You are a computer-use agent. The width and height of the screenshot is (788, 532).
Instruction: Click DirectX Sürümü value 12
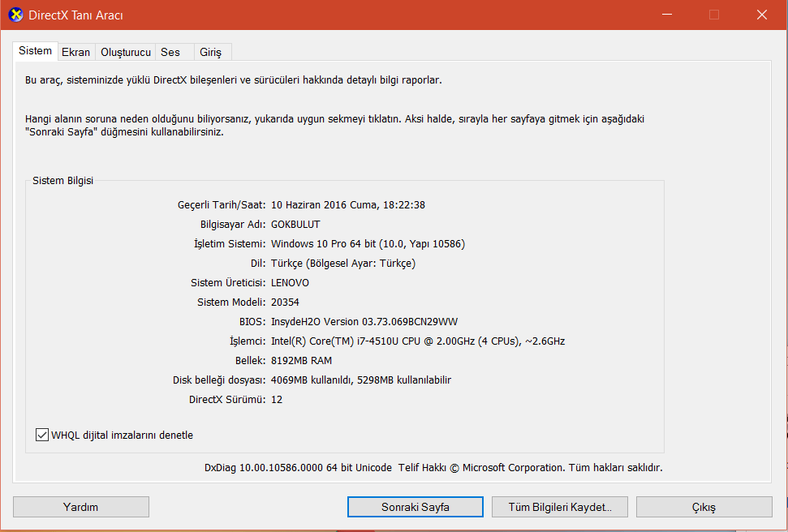[277, 400]
